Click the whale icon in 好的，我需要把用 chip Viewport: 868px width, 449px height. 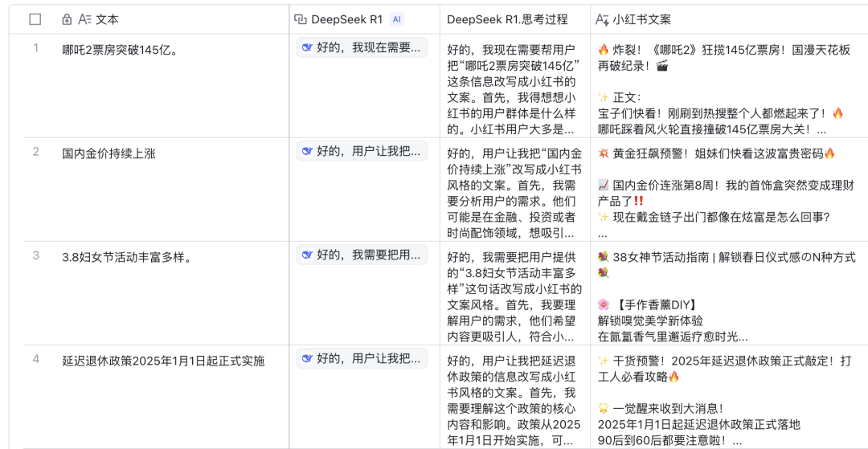307,255
